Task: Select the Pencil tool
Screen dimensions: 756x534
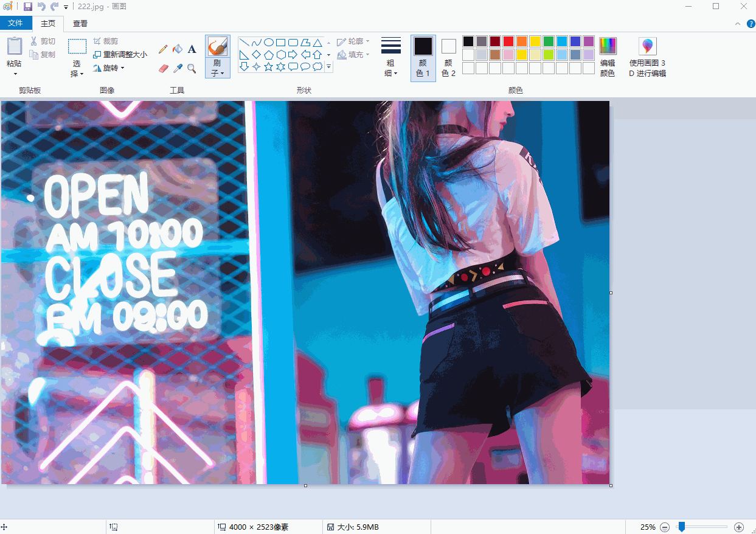Action: (x=163, y=49)
